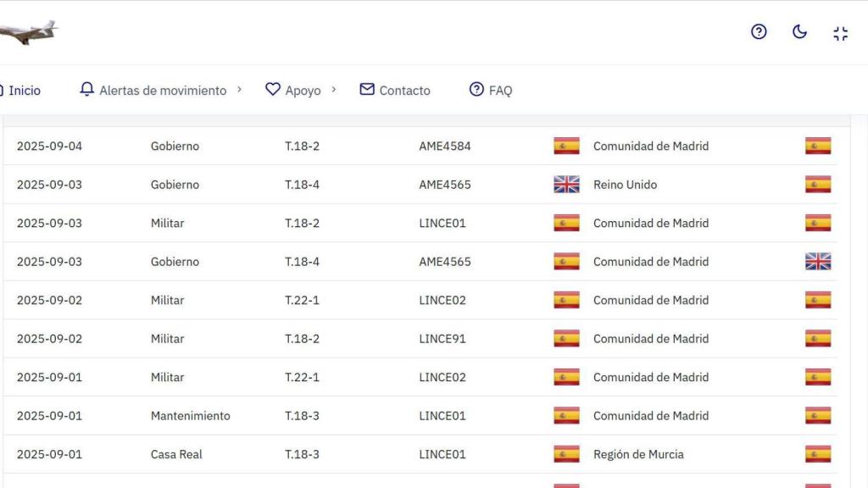Click the envelope icon beside Contacto
This screenshot has height=488, width=868.
[x=366, y=89]
